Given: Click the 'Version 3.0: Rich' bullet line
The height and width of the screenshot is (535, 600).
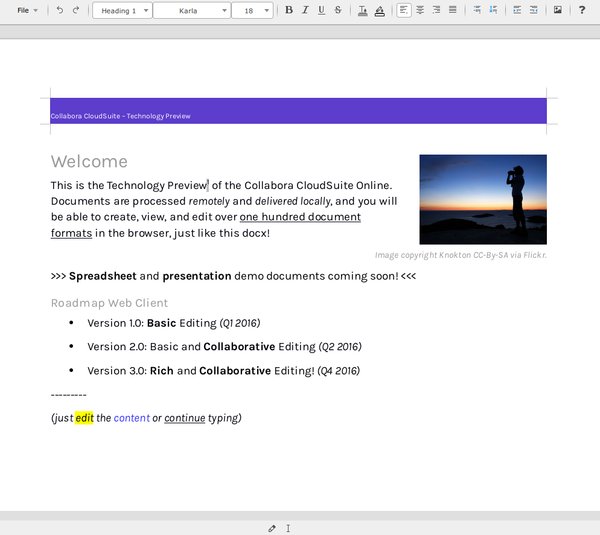Looking at the screenshot, I should pyautogui.click(x=223, y=371).
